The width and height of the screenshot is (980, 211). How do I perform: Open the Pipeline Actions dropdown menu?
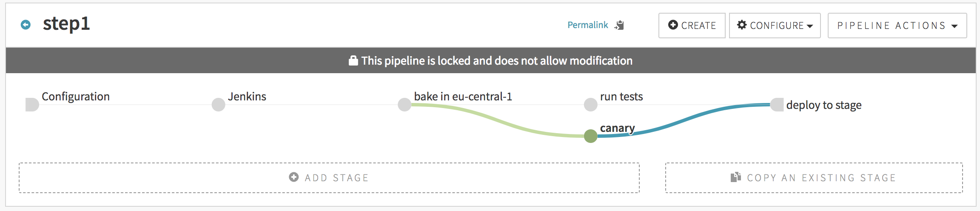click(897, 26)
